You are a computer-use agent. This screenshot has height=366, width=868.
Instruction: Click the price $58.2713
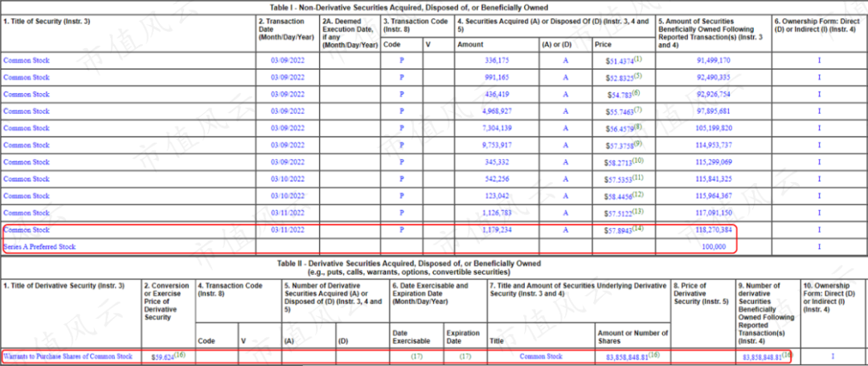[620, 164]
